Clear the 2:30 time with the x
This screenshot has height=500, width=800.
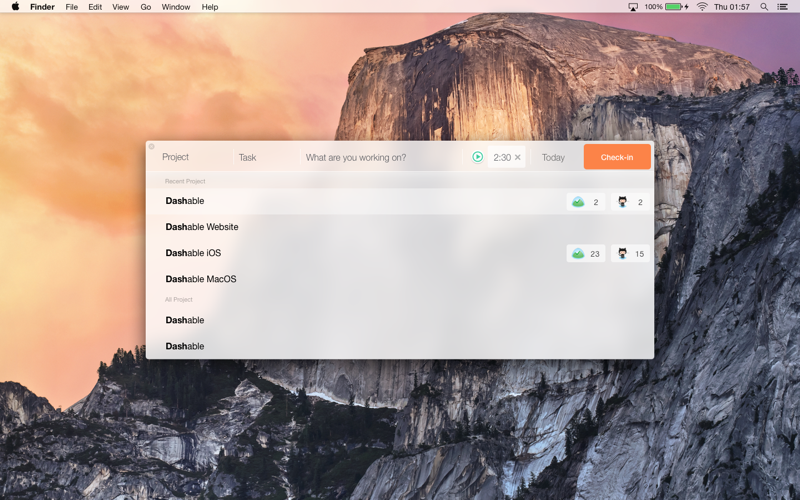(x=517, y=157)
